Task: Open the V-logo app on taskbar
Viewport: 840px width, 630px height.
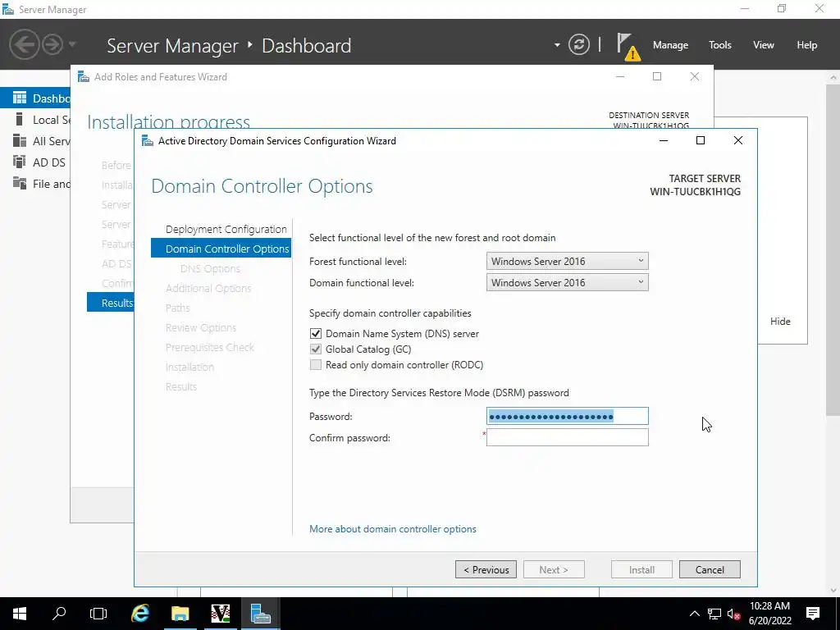Action: 220,614
